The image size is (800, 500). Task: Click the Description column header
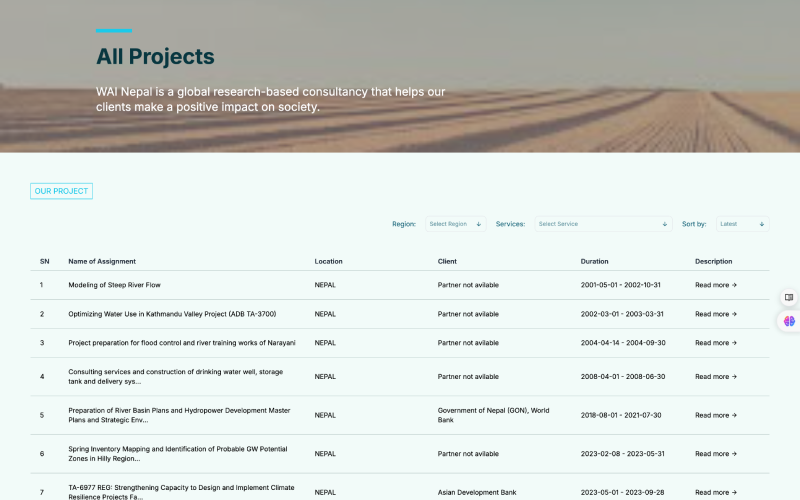coord(713,261)
